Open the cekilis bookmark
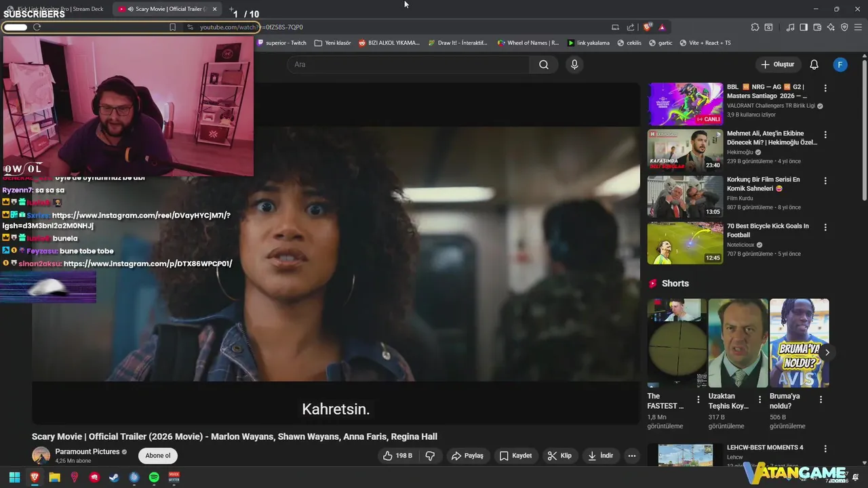Image resolution: width=868 pixels, height=488 pixels. [x=629, y=43]
